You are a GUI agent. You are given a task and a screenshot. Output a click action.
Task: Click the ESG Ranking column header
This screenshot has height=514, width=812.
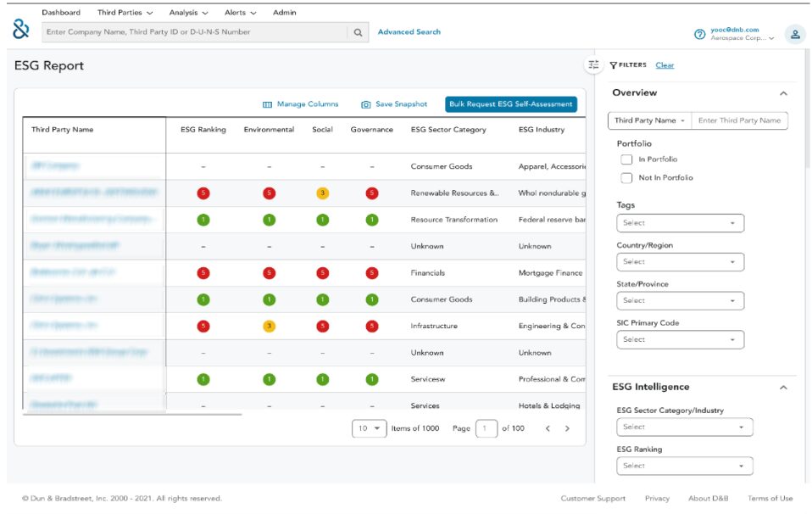coord(203,130)
